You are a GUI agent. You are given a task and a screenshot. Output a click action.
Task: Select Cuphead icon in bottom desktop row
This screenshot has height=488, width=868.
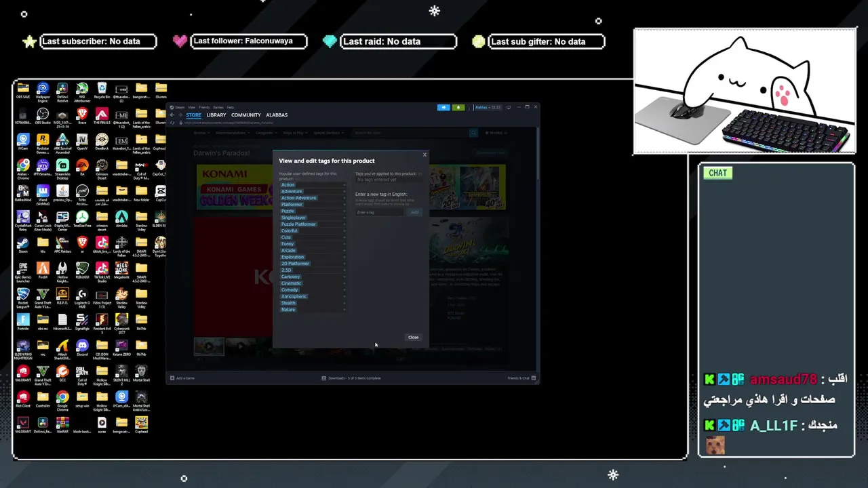141,426
